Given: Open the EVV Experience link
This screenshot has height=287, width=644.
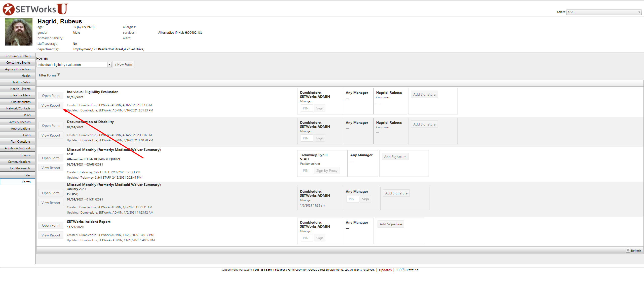Looking at the screenshot, I should click(407, 269).
